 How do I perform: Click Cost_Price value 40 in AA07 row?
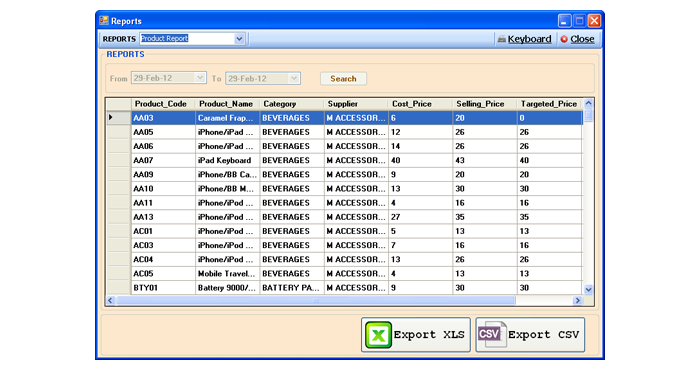coord(421,160)
